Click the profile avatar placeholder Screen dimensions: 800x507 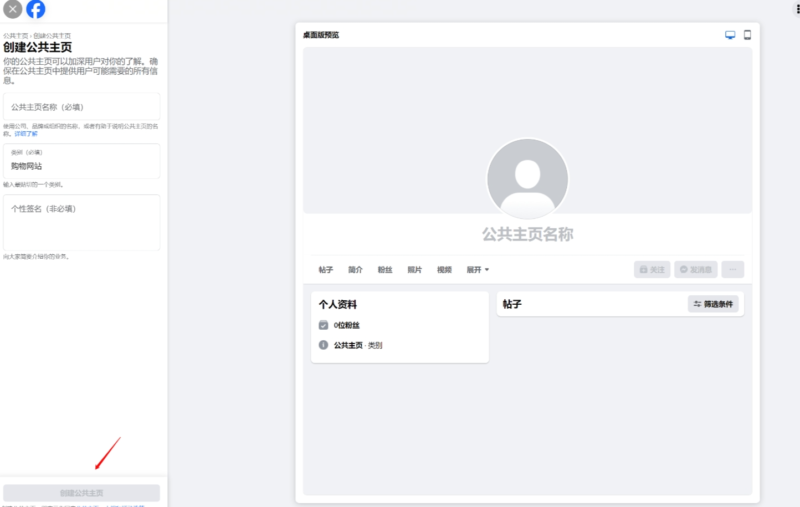click(528, 179)
